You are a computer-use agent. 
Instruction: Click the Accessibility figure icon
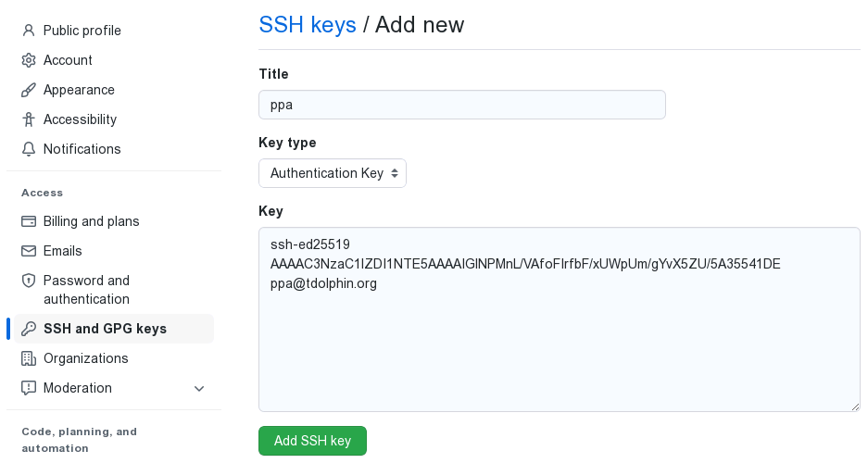(28, 119)
